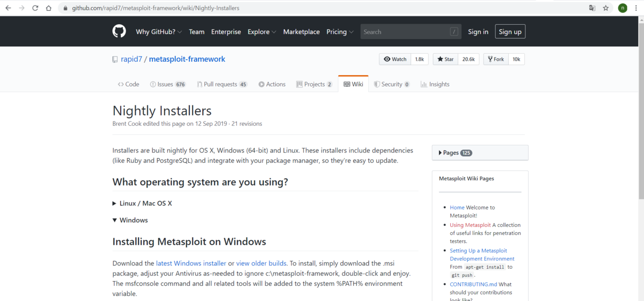Screen dimensions: 644x301
Task: Open the 21 revisions history link
Action: pos(247,124)
